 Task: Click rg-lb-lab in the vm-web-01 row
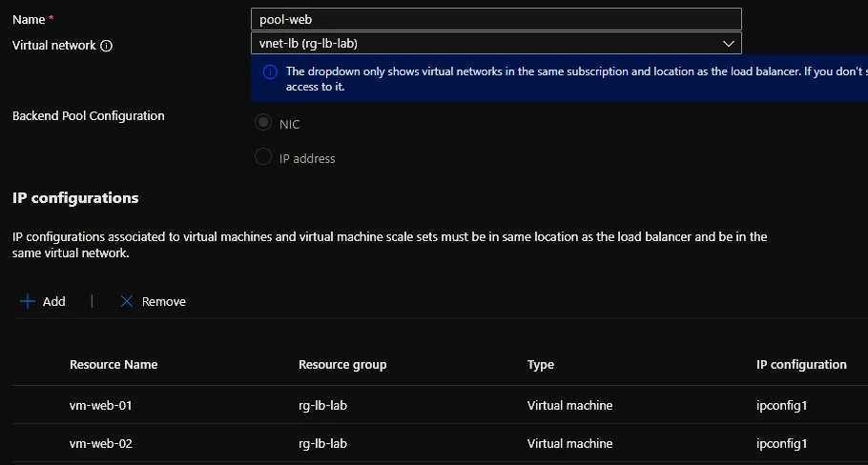pyautogui.click(x=322, y=405)
